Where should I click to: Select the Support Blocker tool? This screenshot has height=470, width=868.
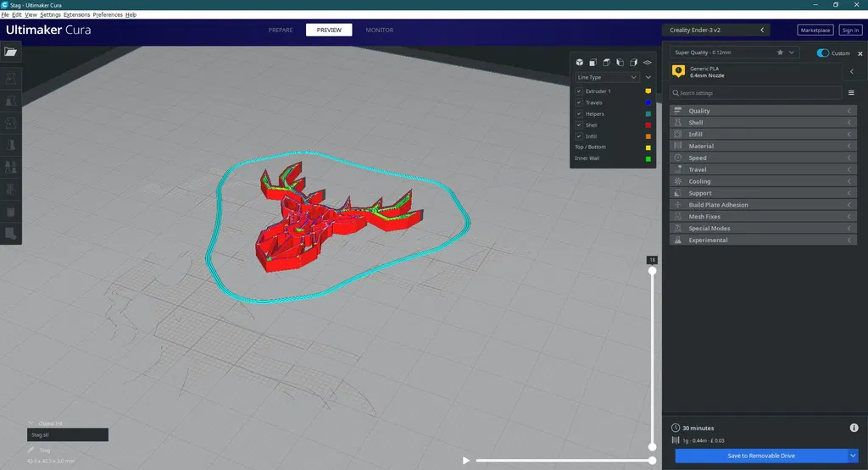click(10, 189)
